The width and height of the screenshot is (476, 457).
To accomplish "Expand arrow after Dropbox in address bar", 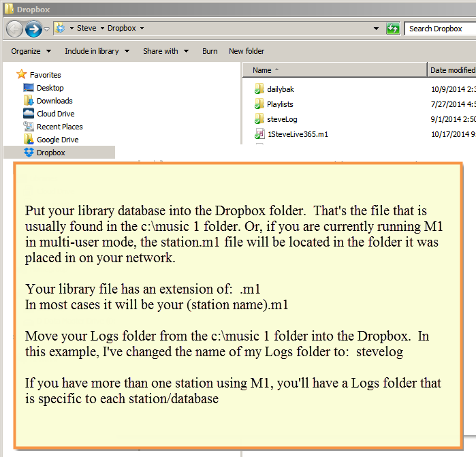I will pos(142,28).
